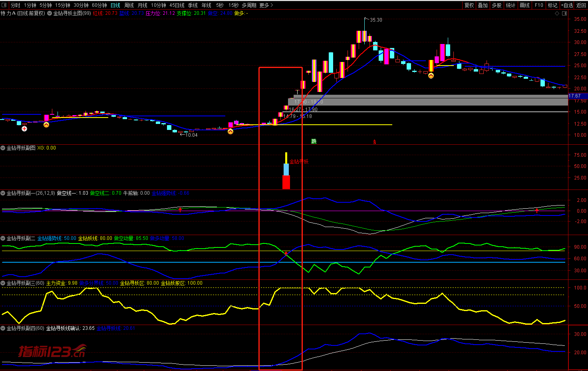Click the 红线: 20.73 value label
The width and height of the screenshot is (588, 371).
[x=105, y=13]
